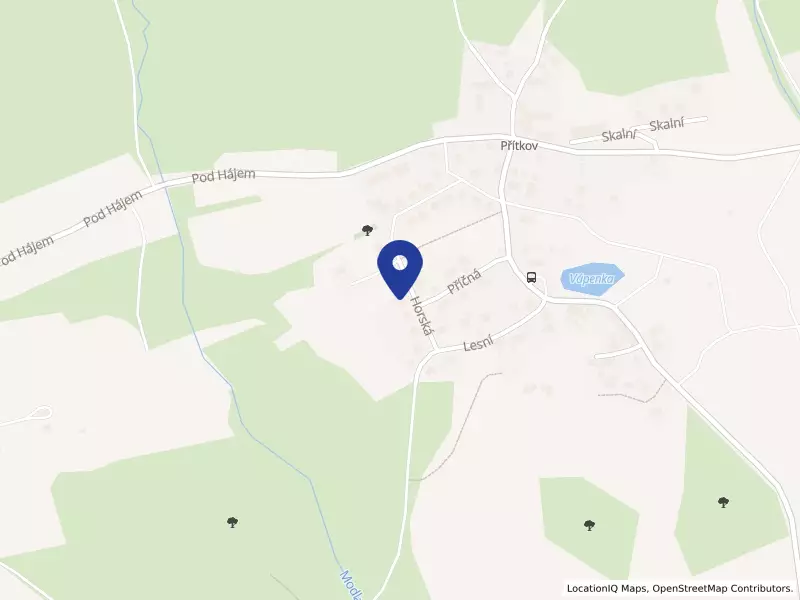Select the tilted, fully visible Pod Hájem label
The height and width of the screenshot is (600, 800).
[x=113, y=209]
